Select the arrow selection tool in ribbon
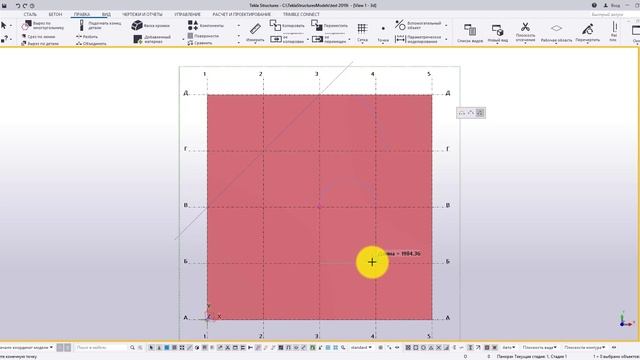640x360 pixels. click(x=4, y=25)
